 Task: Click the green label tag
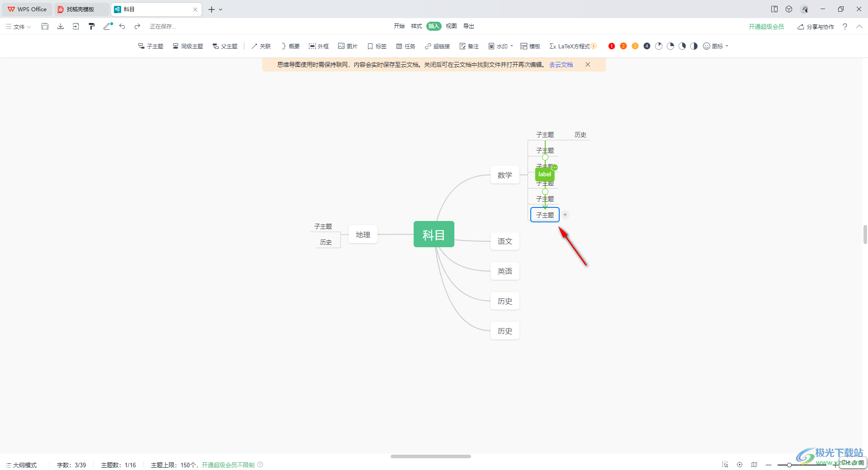coord(545,174)
